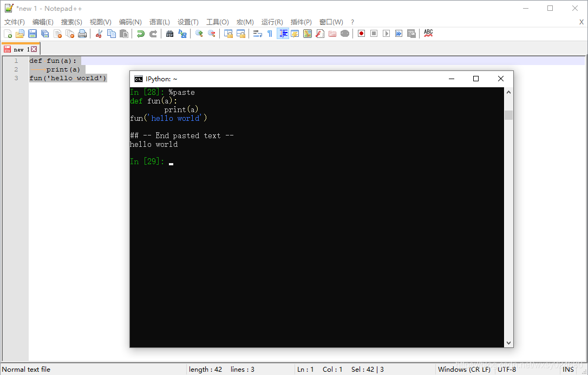
Task: Close the new 1 tab
Action: coord(34,49)
